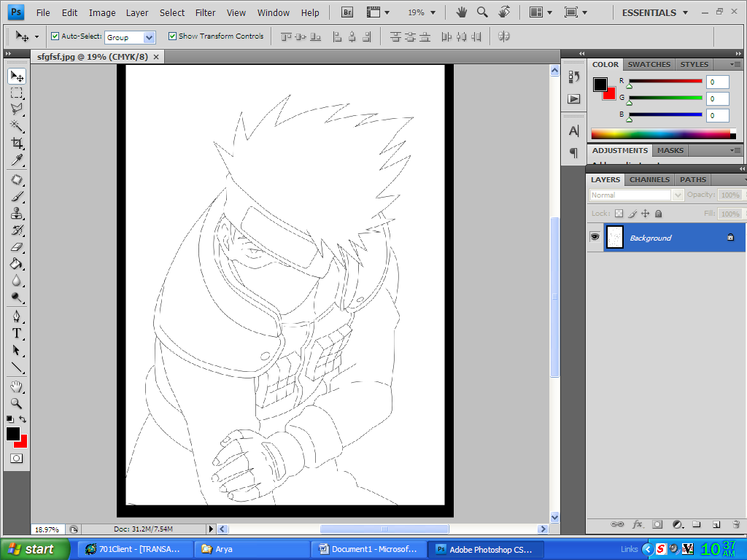Select the Hand tool in toolbox
Viewport: 747px width, 560px height.
[17, 386]
